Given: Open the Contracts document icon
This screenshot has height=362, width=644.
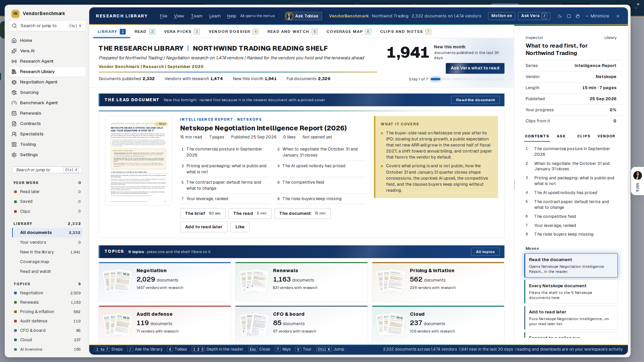Looking at the screenshot, I should click(14, 124).
